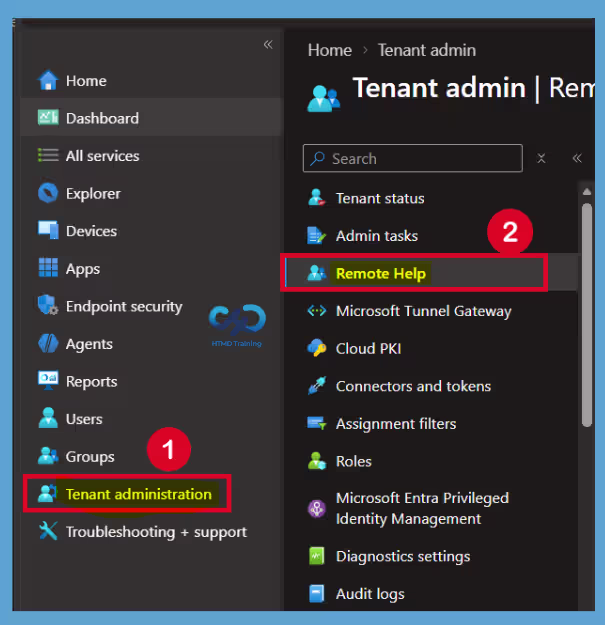Click the Assignment filters funnel icon
The image size is (605, 625).
[317, 423]
